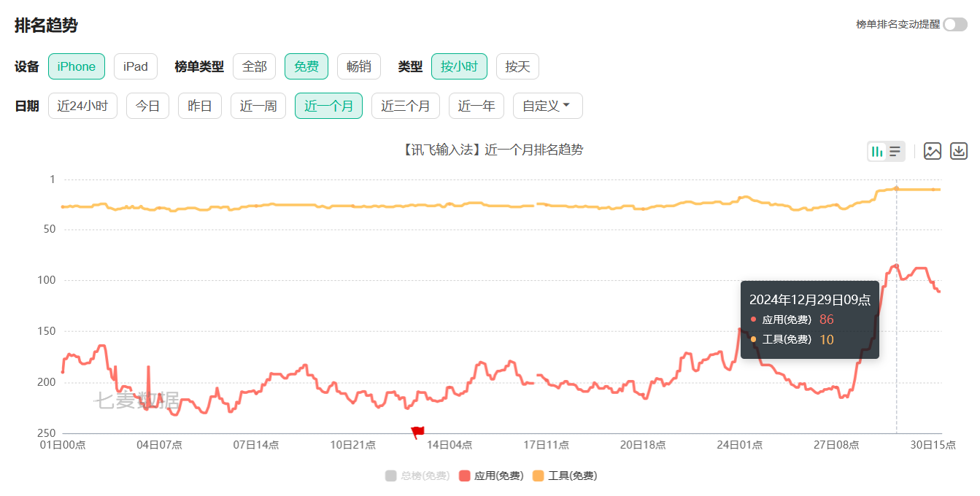Select 昨日 date range
980x496 pixels.
coord(200,106)
